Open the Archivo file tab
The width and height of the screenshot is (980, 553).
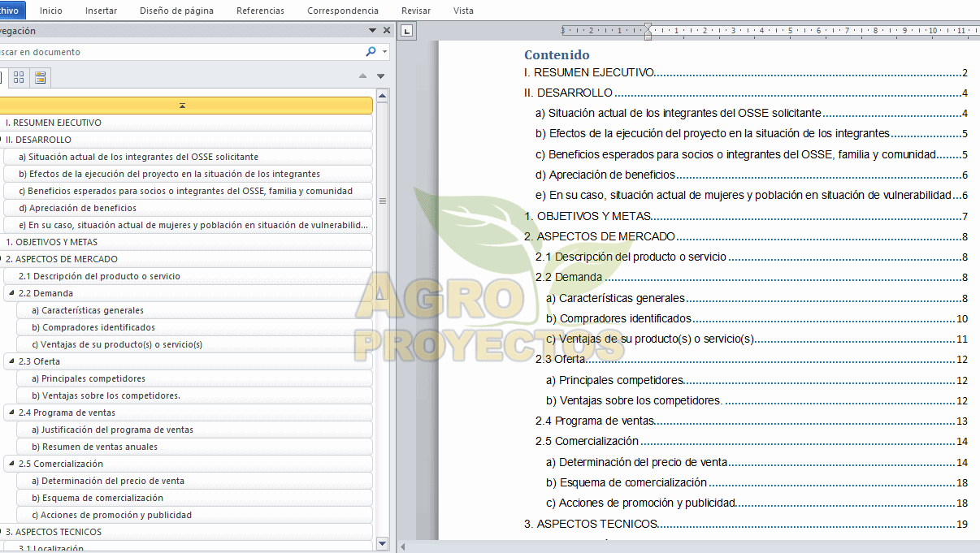(x=11, y=11)
